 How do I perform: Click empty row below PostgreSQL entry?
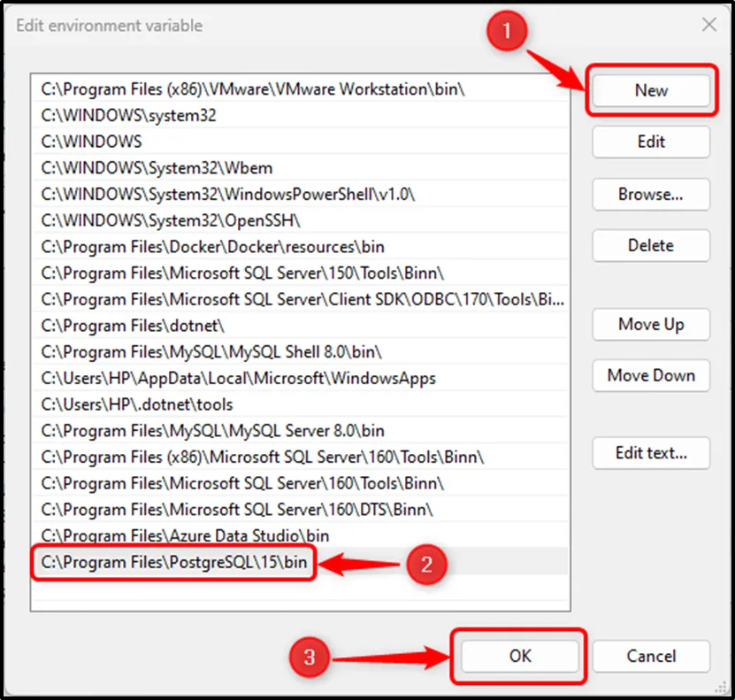(300, 588)
